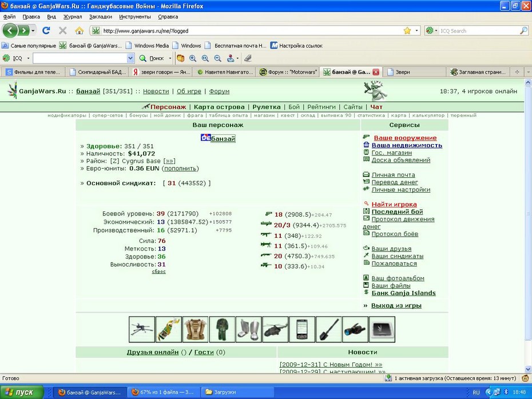Open the laptop inventory item
Screen dimensions: 532x399
point(382,329)
